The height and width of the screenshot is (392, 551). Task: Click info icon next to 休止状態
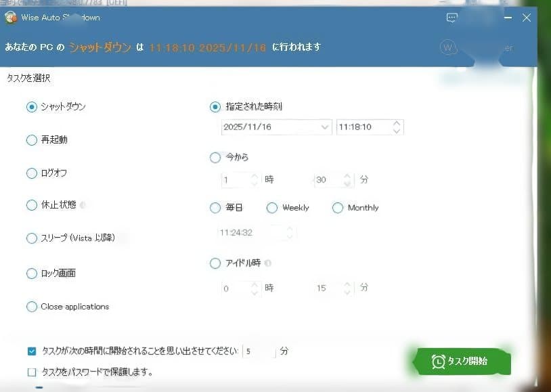[x=83, y=204]
